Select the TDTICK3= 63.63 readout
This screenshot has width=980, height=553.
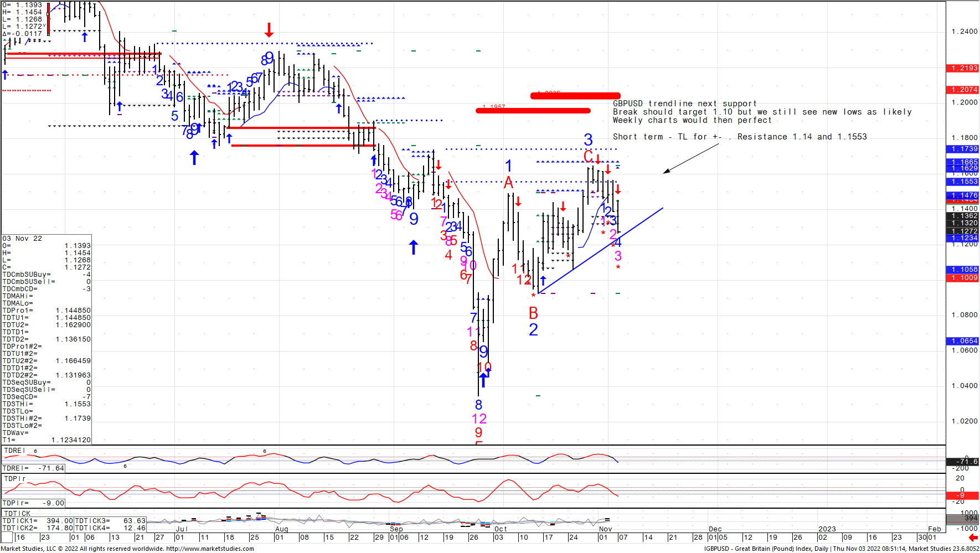click(x=110, y=521)
